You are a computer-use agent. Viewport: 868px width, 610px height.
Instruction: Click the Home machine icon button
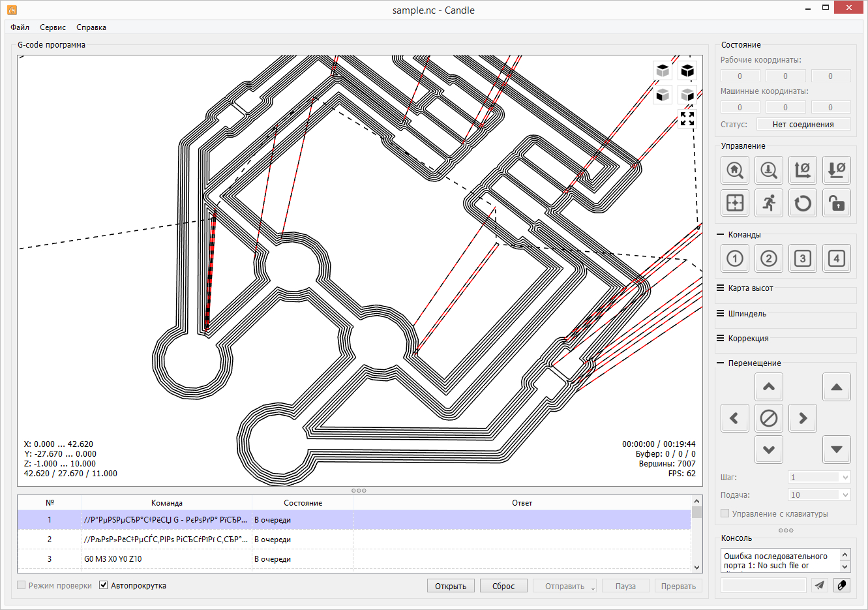click(735, 170)
